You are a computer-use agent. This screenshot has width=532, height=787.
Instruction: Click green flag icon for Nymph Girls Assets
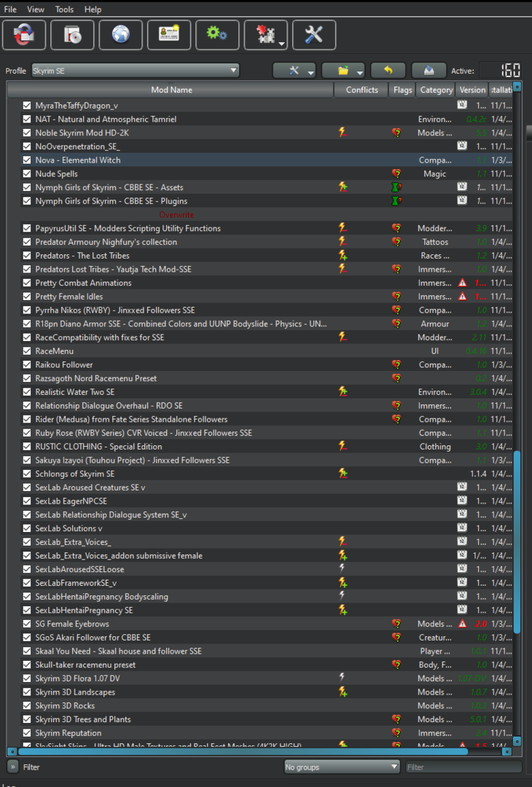396,187
